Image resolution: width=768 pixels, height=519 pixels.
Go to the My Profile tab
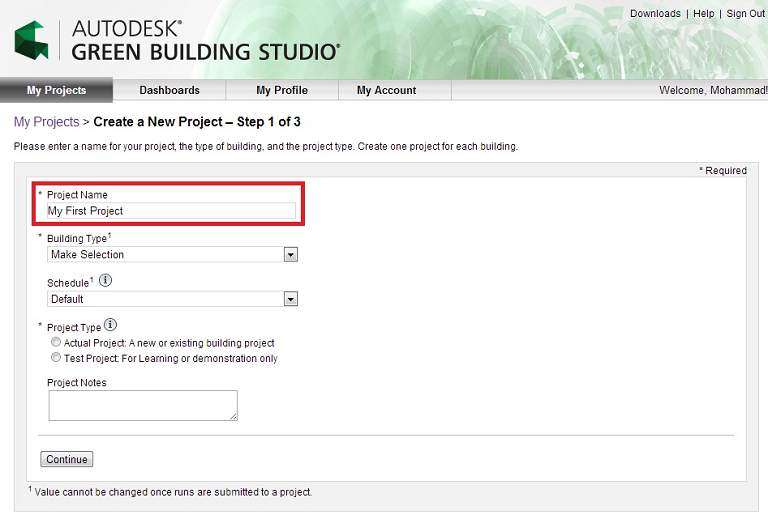click(x=282, y=90)
